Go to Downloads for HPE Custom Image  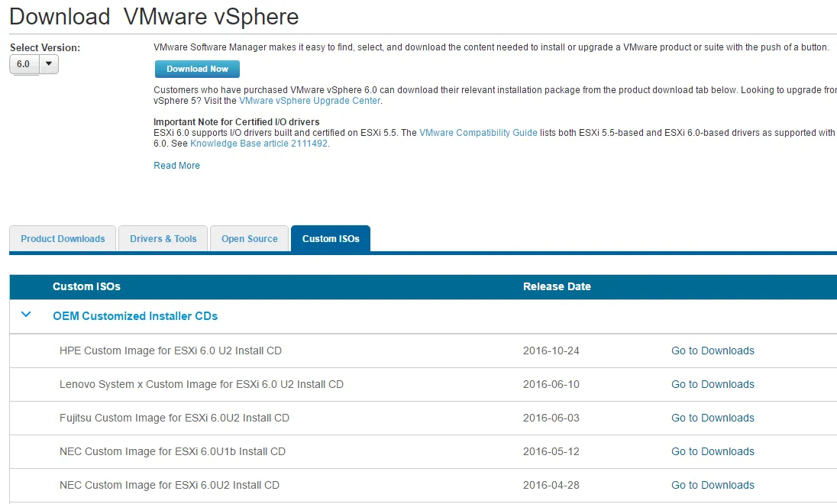tap(713, 351)
